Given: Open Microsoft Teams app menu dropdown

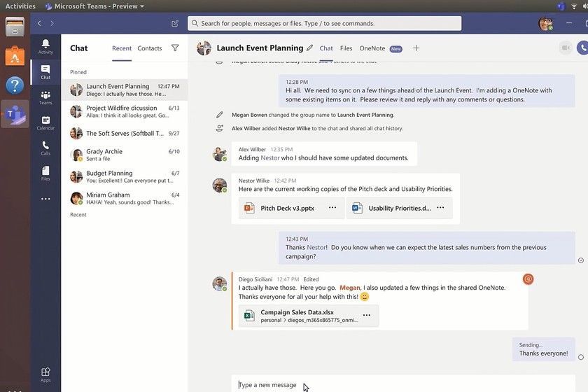Looking at the screenshot, I should pos(94,6).
